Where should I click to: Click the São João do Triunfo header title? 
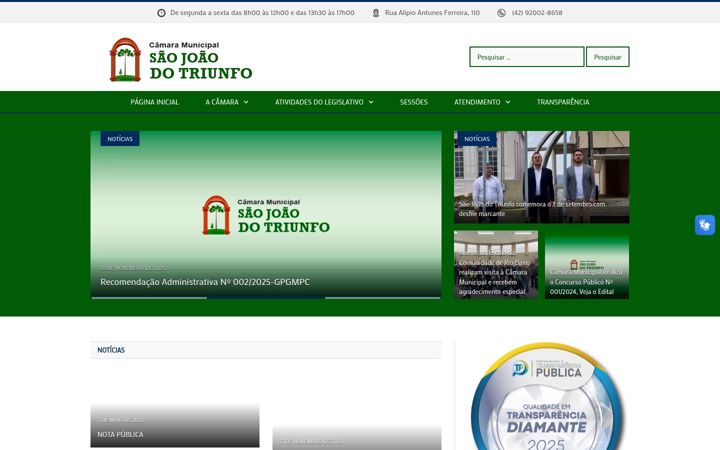point(201,65)
